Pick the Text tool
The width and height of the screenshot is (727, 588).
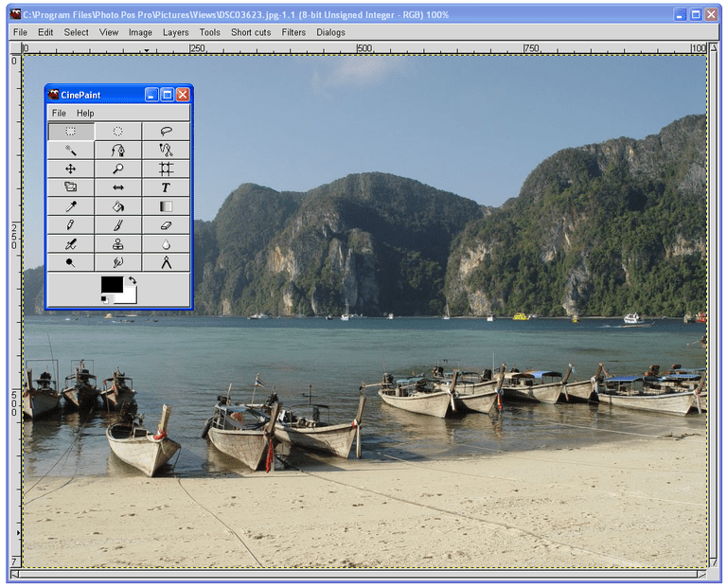[166, 187]
